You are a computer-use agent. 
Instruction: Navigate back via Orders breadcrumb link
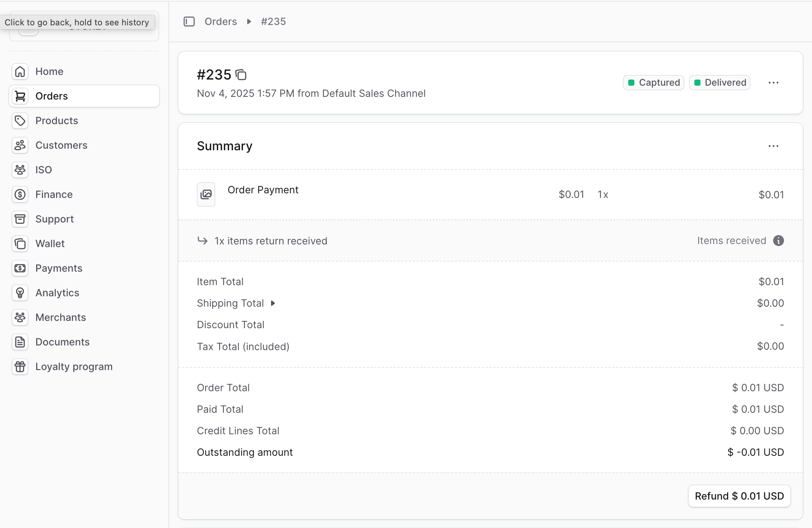click(x=220, y=22)
